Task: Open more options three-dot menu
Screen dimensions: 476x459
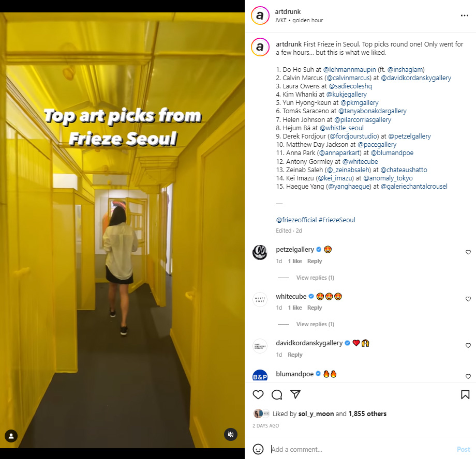Action: point(465,16)
